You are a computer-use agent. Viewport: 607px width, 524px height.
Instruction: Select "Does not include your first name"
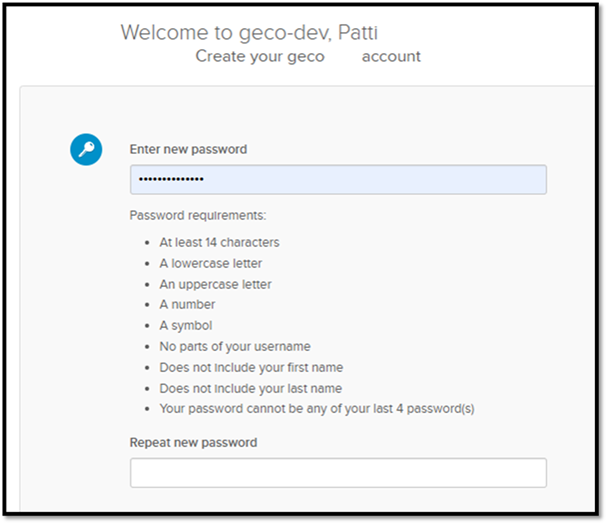click(x=251, y=367)
